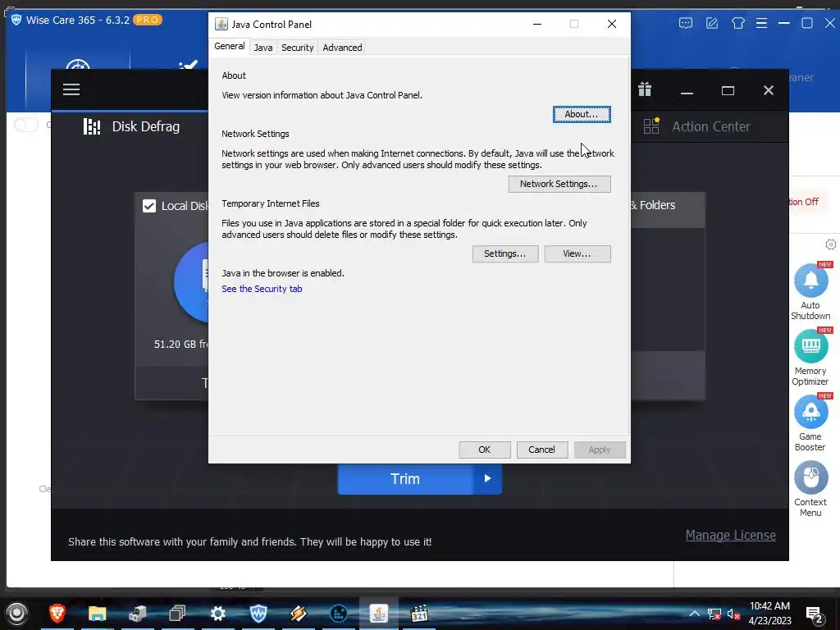Screen dimensions: 840x630
Task: Expand the Trim dropdown arrow
Action: tap(487, 478)
